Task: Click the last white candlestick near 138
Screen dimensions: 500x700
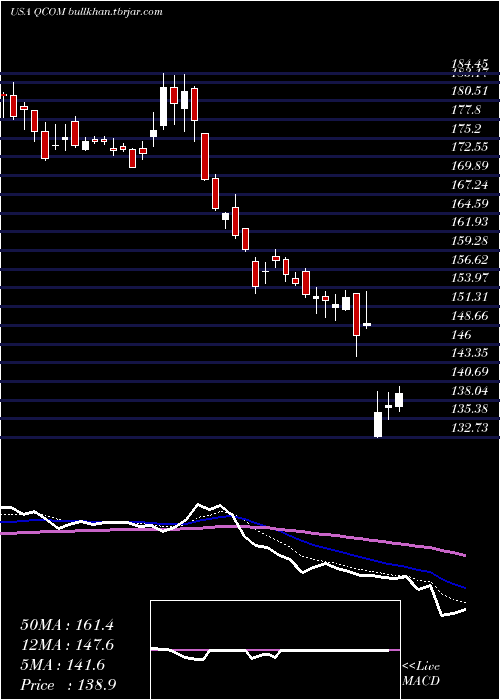Action: click(x=399, y=400)
